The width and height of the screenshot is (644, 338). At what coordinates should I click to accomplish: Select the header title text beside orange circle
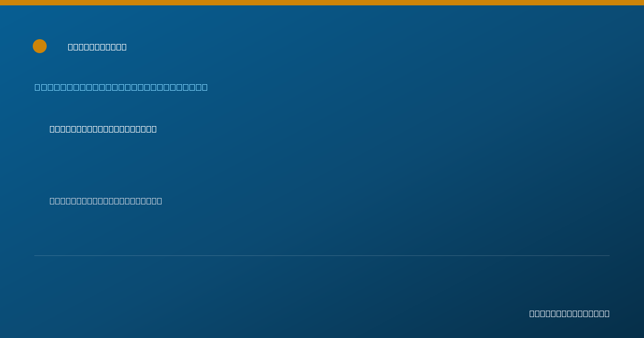97,47
